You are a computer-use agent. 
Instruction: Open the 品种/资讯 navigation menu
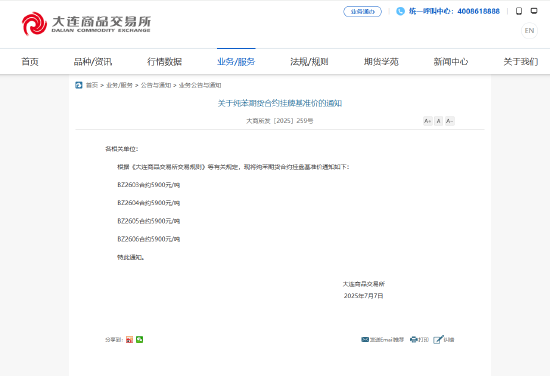point(93,62)
